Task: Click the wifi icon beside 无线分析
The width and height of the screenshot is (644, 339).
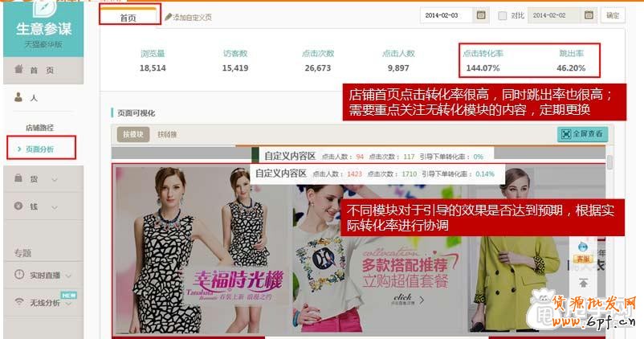Action: [x=19, y=302]
